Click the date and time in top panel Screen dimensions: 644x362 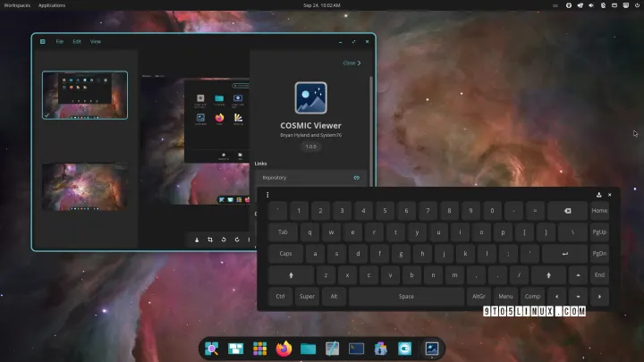pos(322,5)
